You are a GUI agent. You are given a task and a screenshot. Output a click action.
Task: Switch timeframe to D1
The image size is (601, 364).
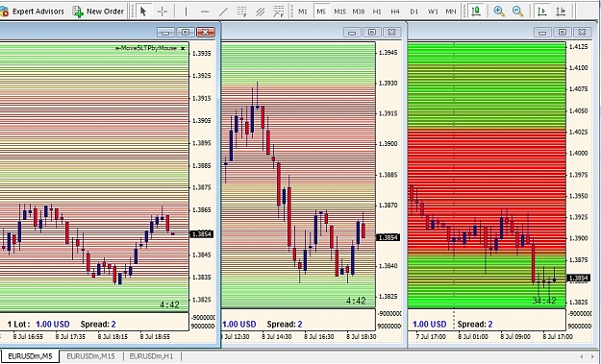point(413,12)
